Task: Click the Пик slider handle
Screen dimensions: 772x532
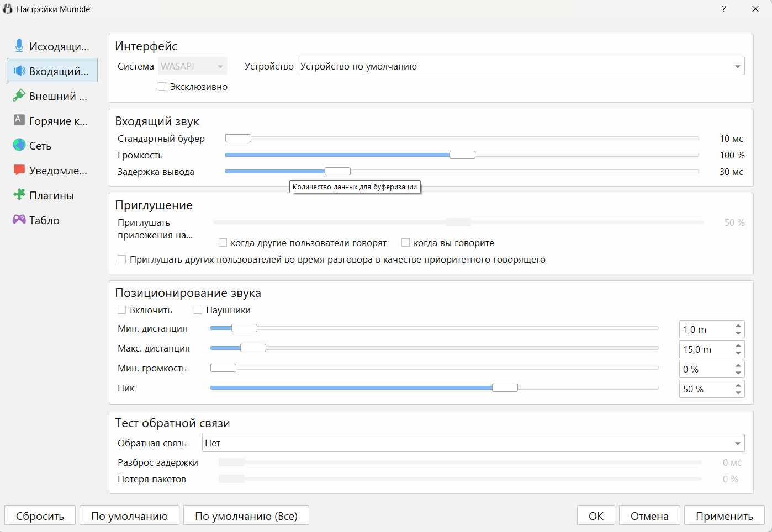Action: tap(505, 387)
